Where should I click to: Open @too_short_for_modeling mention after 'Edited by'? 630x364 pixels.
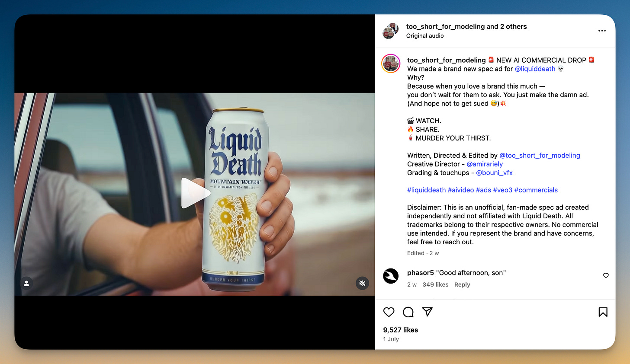540,155
